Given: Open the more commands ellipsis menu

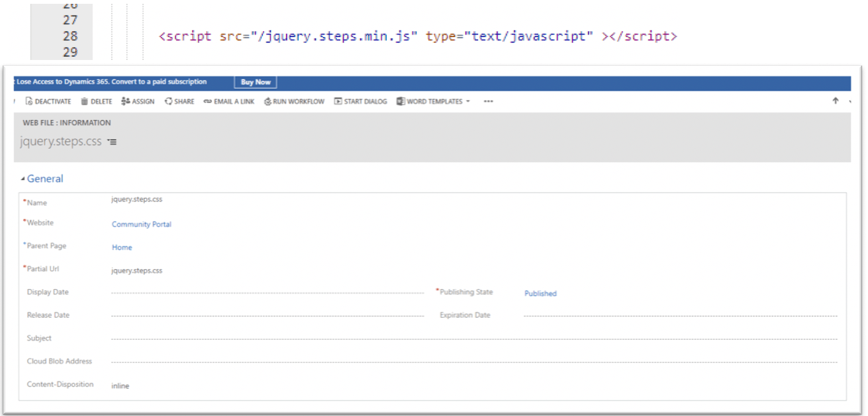Looking at the screenshot, I should [488, 101].
